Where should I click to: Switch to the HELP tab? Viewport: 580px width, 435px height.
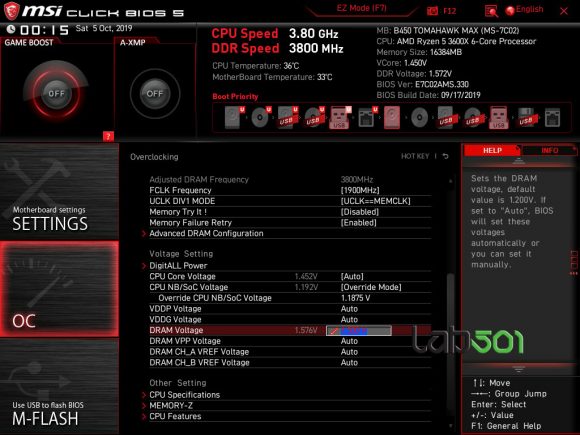click(x=492, y=151)
